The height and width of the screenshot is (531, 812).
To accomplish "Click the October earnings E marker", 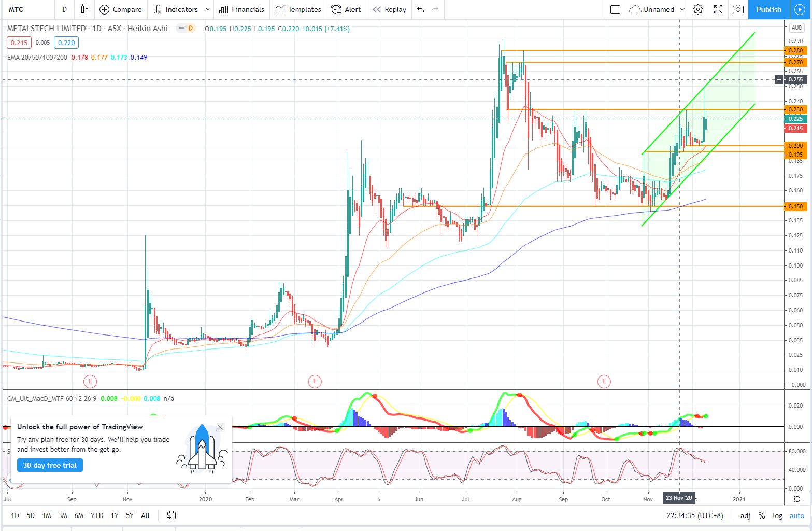I will [604, 382].
